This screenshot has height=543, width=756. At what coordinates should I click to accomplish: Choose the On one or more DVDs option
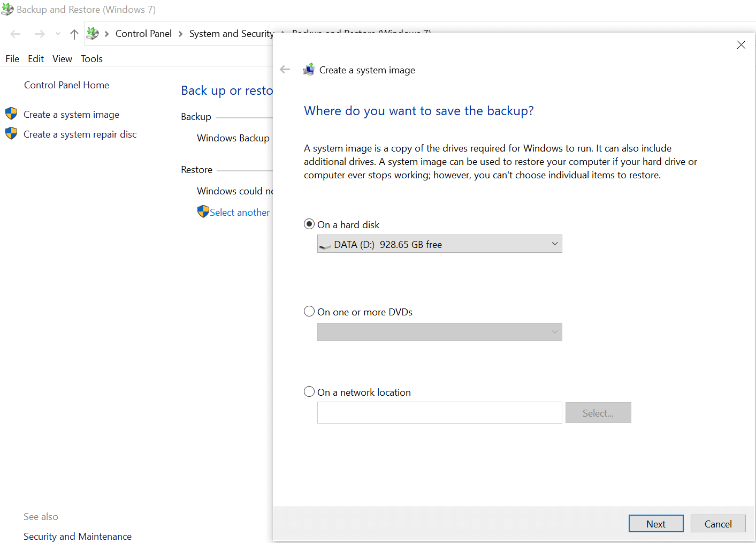click(309, 311)
